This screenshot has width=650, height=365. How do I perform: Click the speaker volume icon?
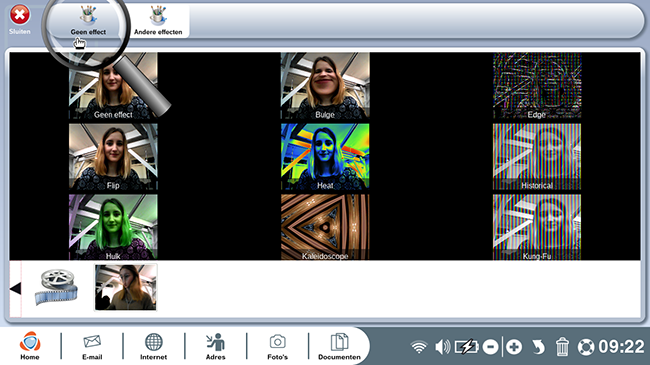442,347
